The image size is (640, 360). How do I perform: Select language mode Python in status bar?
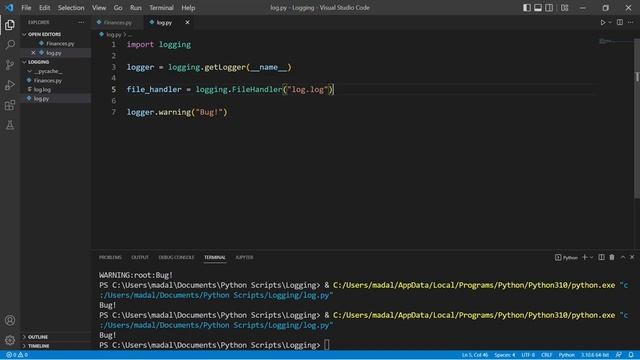[x=567, y=355]
